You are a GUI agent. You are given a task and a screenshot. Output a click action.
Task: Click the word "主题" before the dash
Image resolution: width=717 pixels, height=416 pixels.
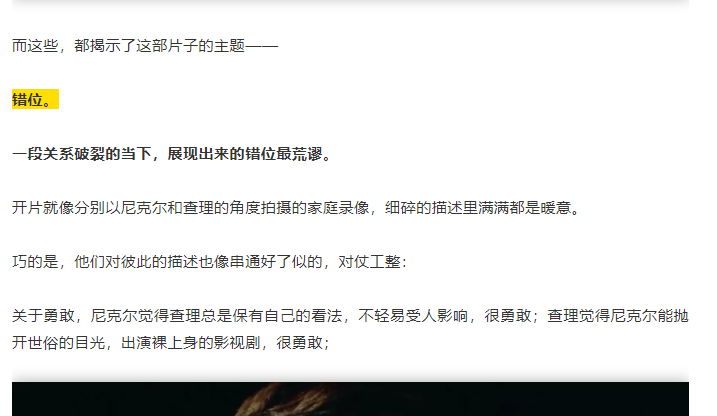coord(230,46)
